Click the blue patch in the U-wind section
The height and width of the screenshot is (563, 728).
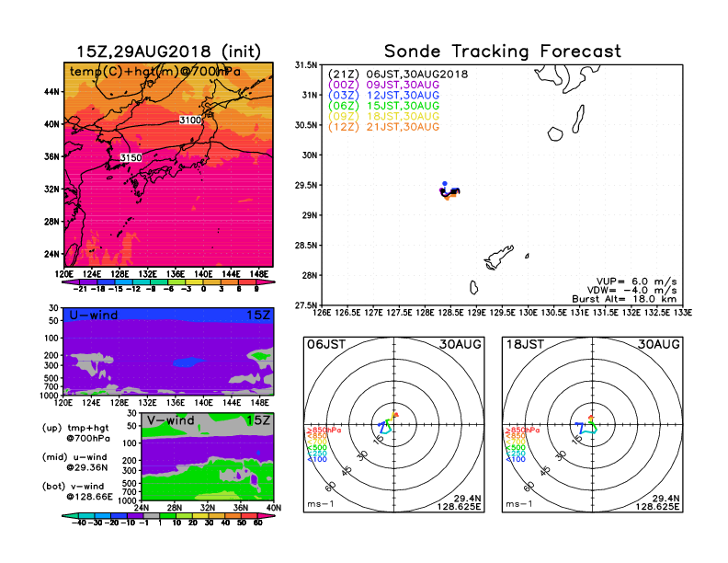click(188, 362)
